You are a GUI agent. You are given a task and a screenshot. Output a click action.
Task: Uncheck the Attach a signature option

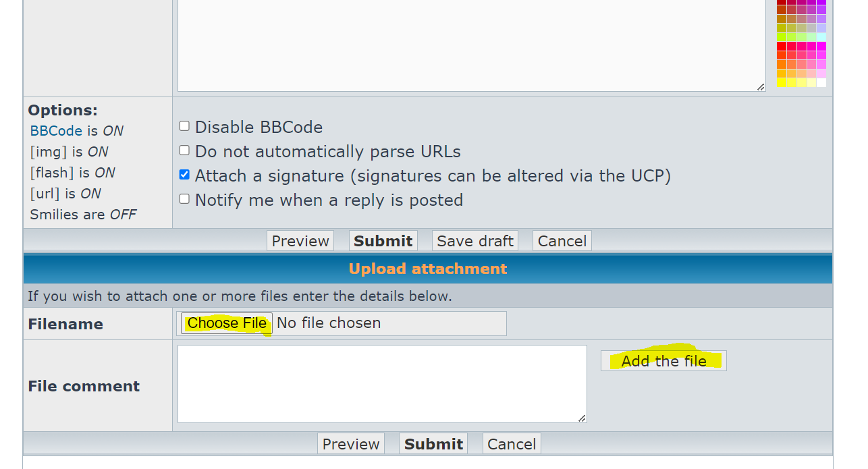184,175
